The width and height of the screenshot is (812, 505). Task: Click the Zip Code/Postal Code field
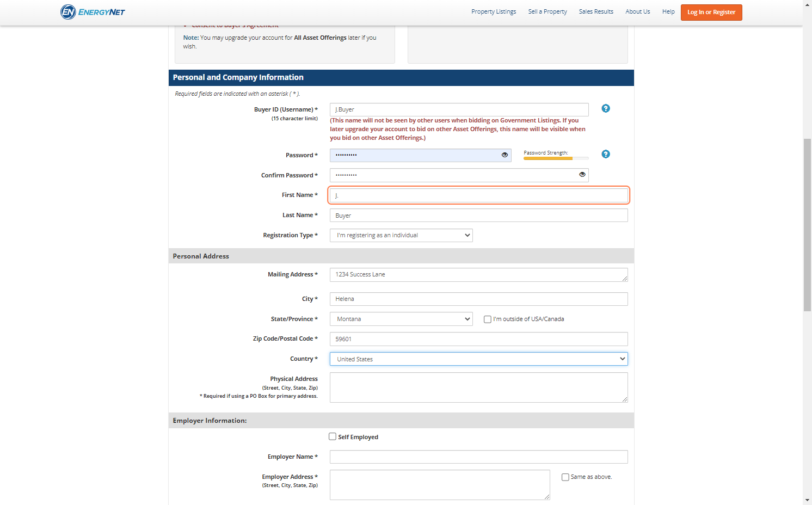tap(479, 339)
